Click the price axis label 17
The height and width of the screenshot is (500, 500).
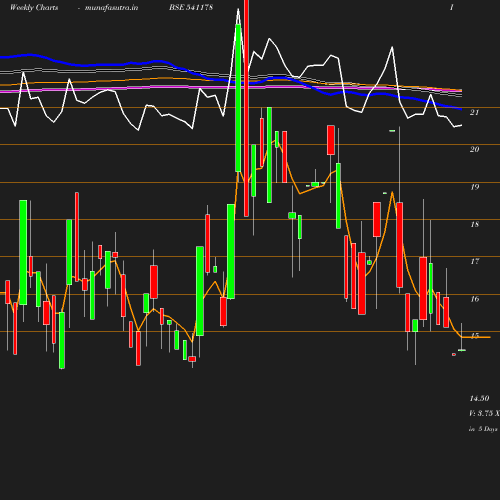[x=475, y=261]
